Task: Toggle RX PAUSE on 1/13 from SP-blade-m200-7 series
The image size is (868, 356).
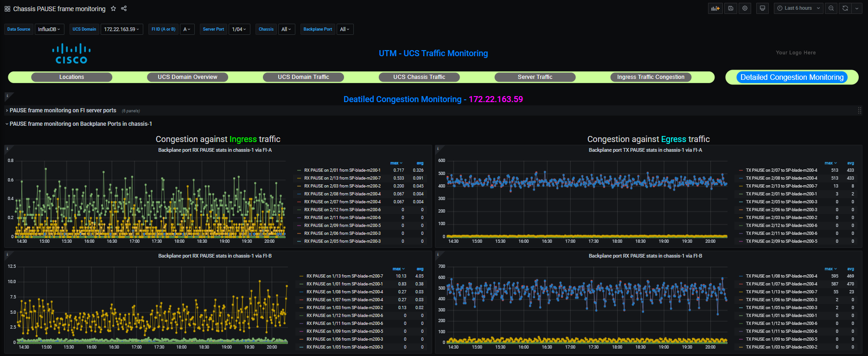Action: [x=345, y=276]
